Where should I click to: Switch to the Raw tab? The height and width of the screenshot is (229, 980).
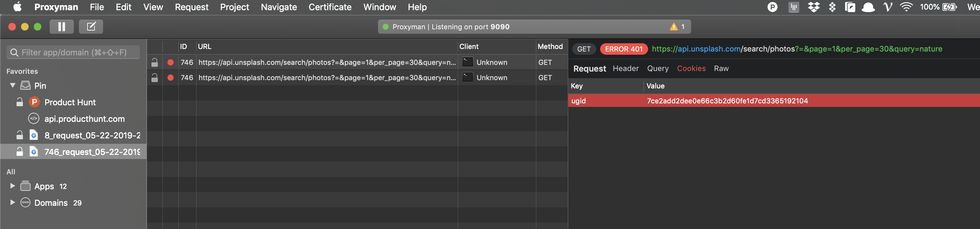721,68
